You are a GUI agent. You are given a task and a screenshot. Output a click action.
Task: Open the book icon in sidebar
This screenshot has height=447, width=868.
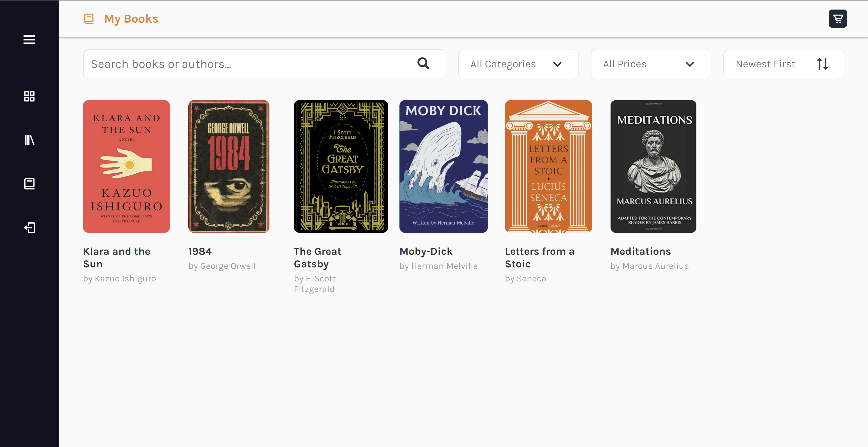point(29,184)
